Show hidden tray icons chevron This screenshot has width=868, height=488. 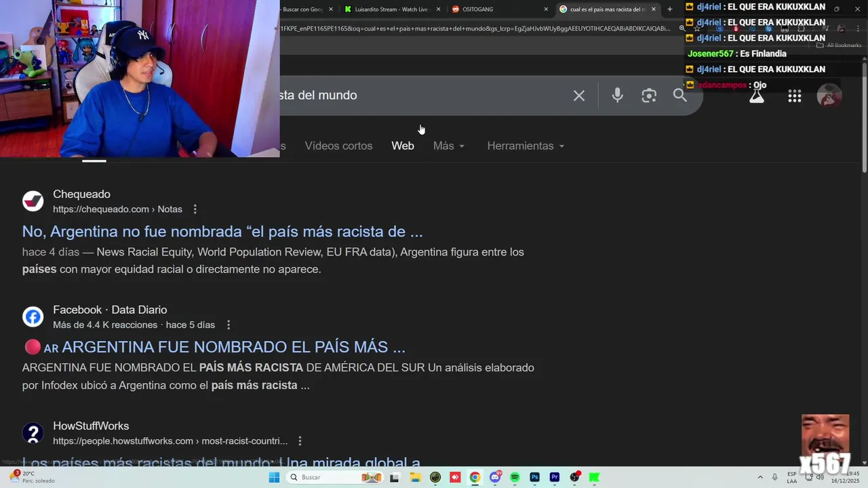(760, 477)
